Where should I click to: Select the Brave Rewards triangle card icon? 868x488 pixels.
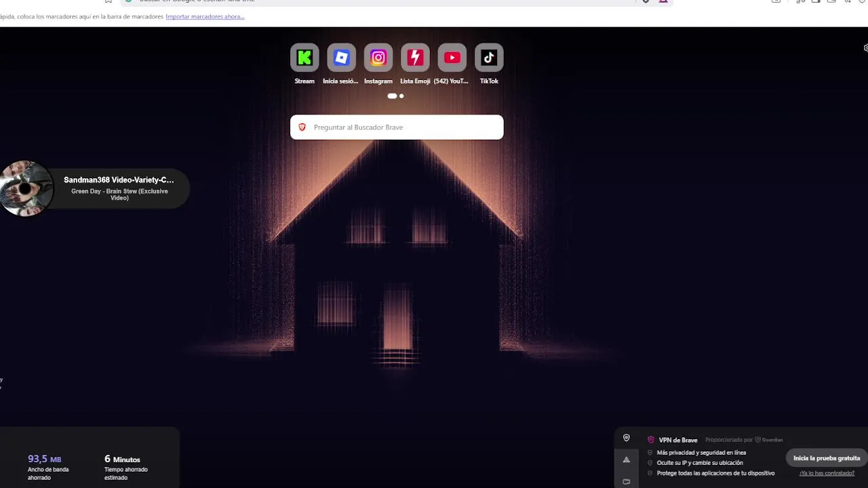[x=627, y=460]
